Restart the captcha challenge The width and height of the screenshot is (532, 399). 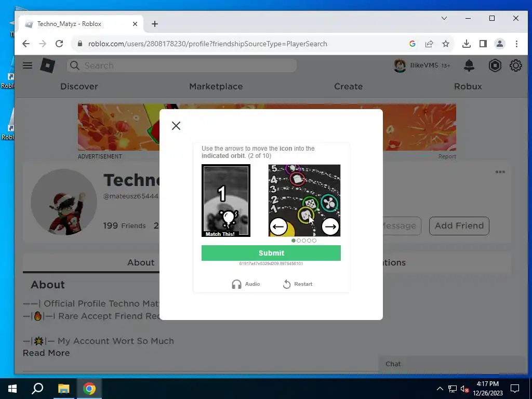coord(298,284)
